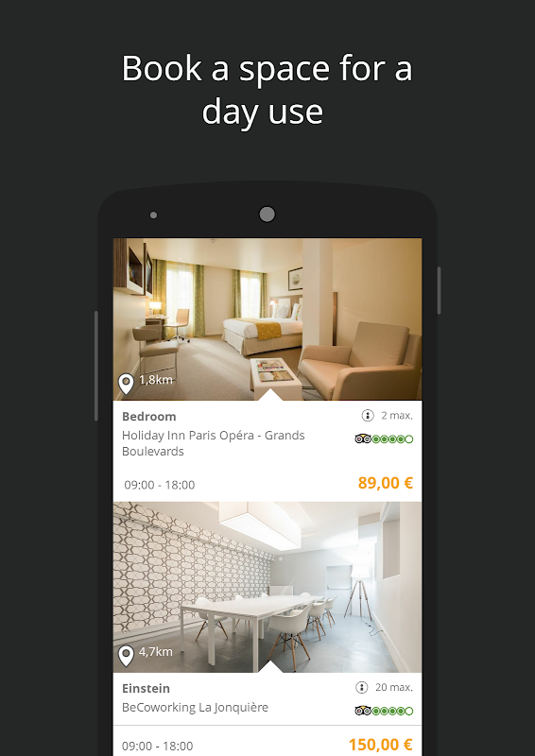The image size is (535, 756).
Task: Open BeCoworking La Jonquière venue name
Action: coord(195,707)
